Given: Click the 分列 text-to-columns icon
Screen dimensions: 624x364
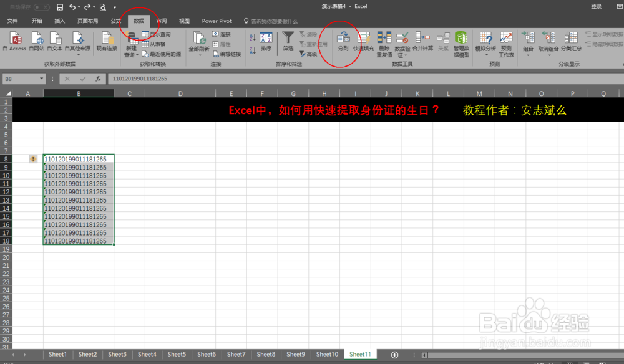Looking at the screenshot, I should [x=343, y=42].
